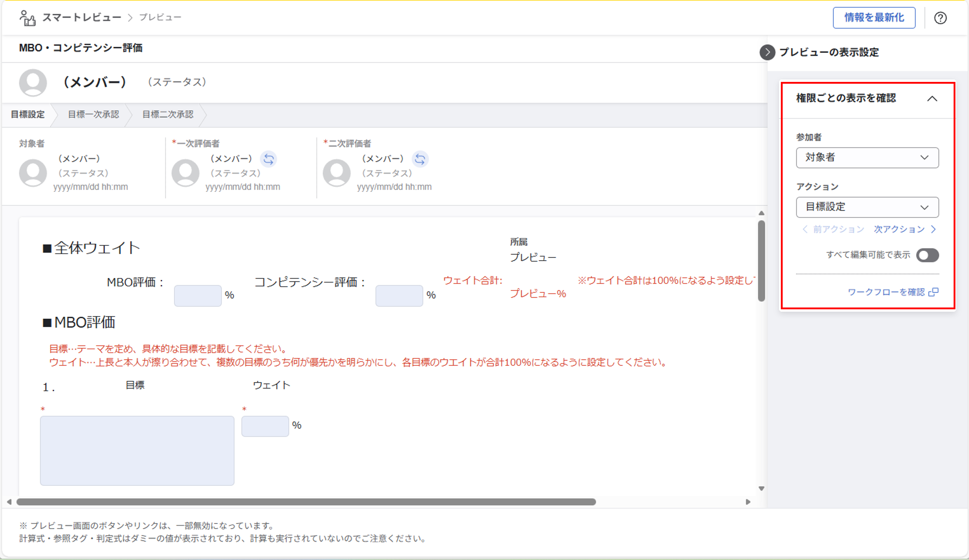
Task: Select the 目標一次承認 step tab
Action: coord(94,114)
